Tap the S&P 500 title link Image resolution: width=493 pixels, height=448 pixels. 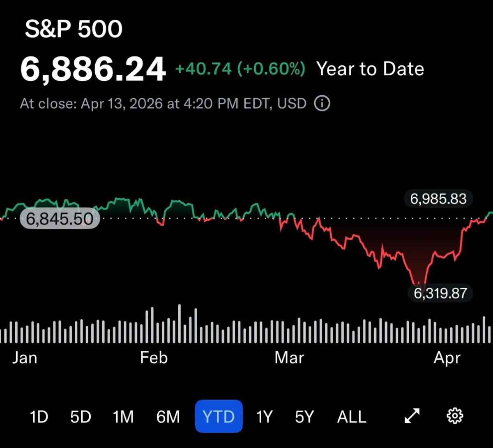pos(74,28)
